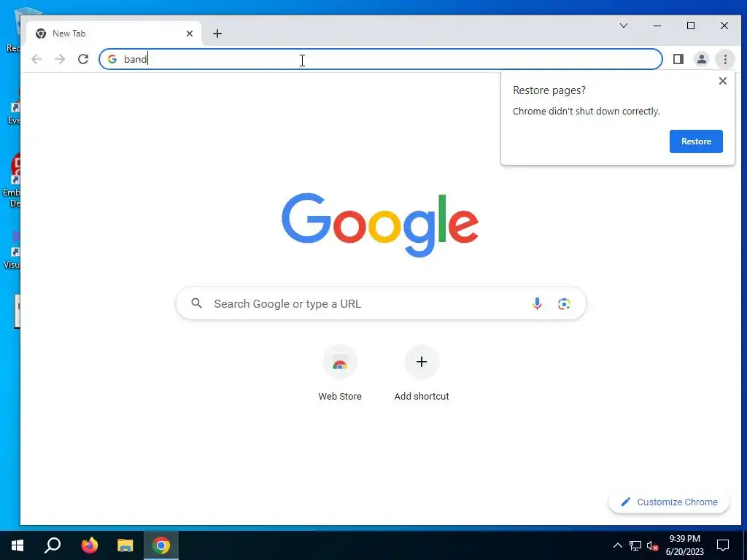Go forward using the forward arrow

click(x=60, y=59)
